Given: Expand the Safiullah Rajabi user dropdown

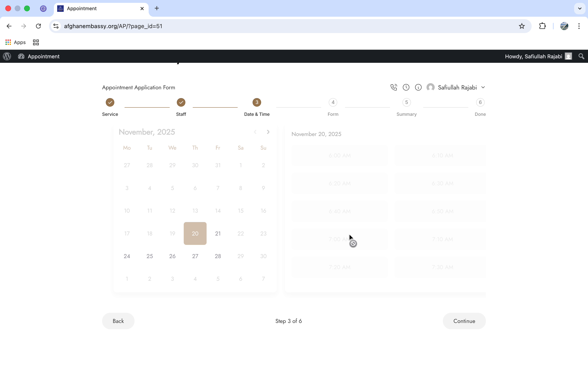Looking at the screenshot, I should click(483, 87).
